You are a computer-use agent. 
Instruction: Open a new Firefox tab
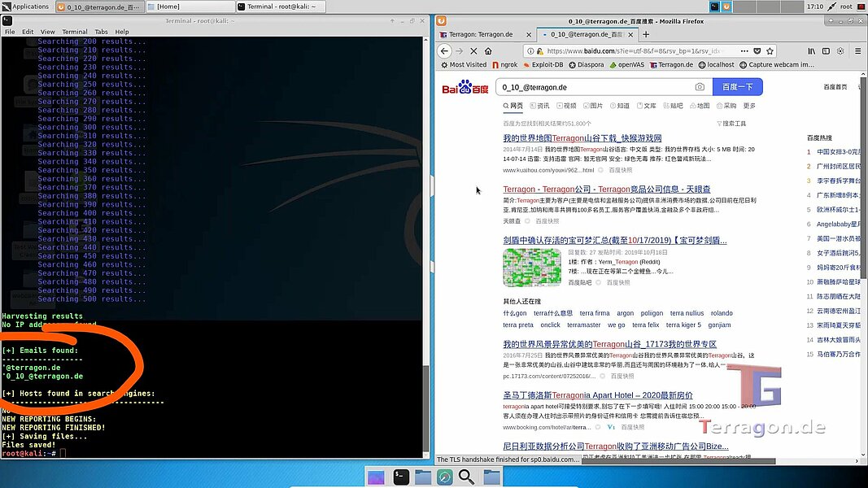click(x=645, y=34)
